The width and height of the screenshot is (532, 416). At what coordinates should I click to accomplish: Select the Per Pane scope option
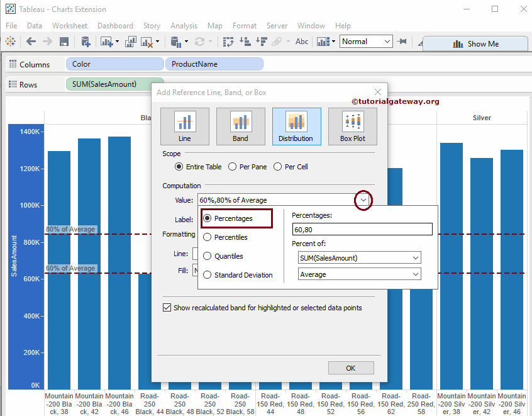tap(233, 167)
